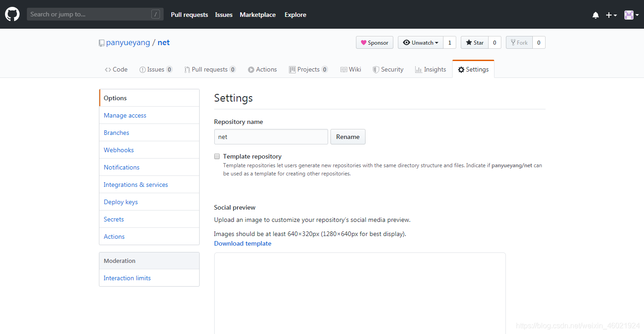Switch to the Security tab
This screenshot has height=334, width=644.
[388, 69]
